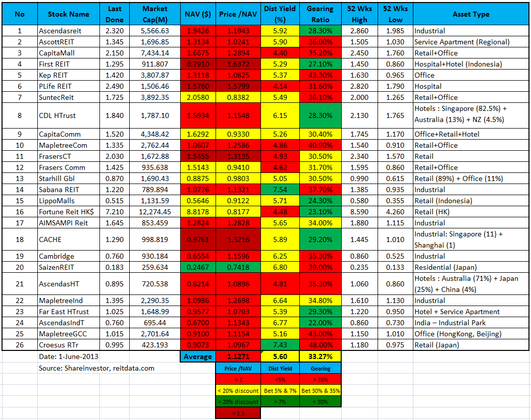This screenshot has width=531, height=420.
Task: Click First REIT Price/NAV value 1.6372
Action: (238, 64)
